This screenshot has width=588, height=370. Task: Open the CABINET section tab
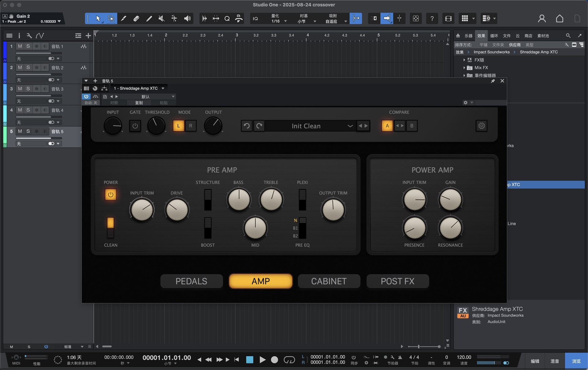pyautogui.click(x=329, y=281)
